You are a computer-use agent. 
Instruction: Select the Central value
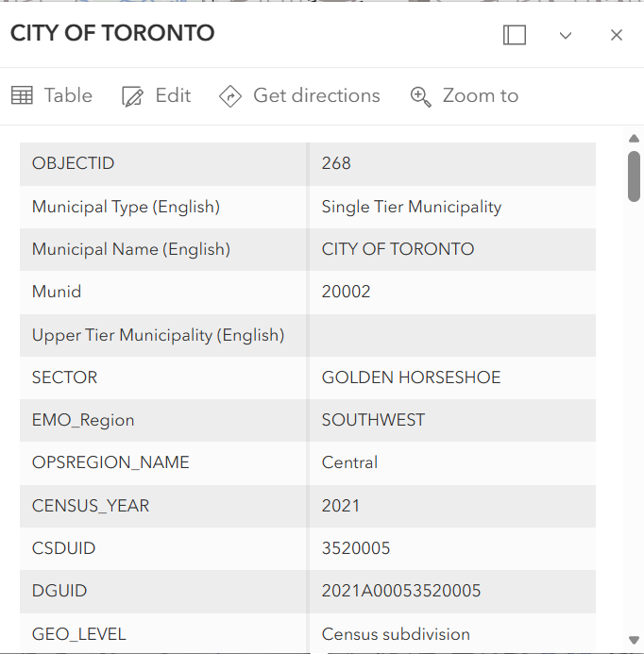click(349, 462)
